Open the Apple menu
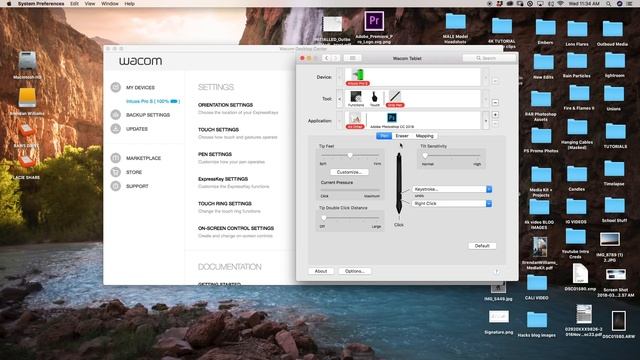 coord(9,4)
